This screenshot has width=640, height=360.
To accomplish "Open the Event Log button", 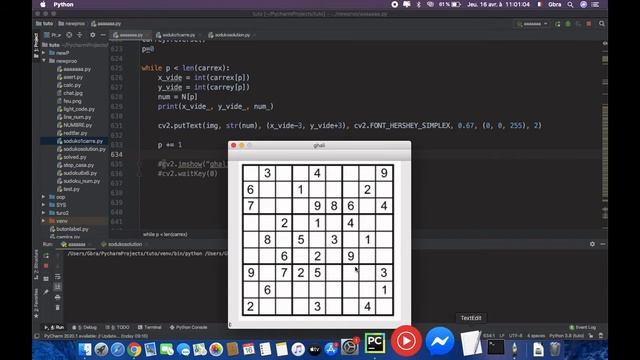I will click(x=583, y=327).
